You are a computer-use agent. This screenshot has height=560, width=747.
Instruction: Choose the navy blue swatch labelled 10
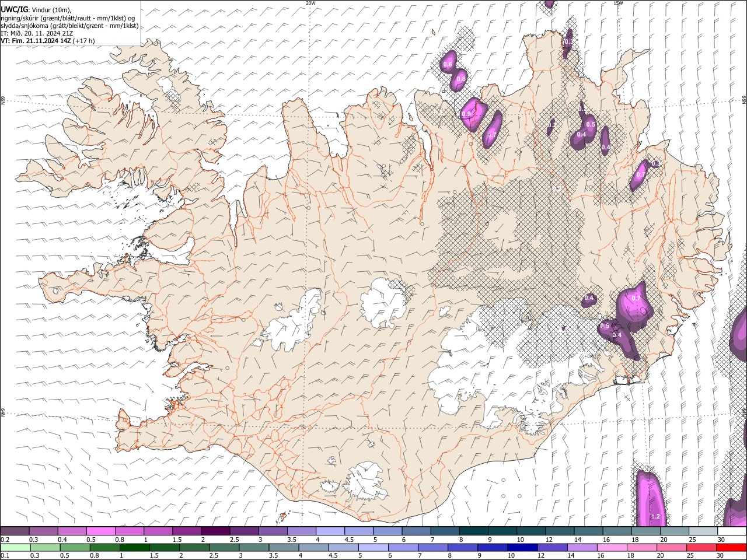point(522,547)
